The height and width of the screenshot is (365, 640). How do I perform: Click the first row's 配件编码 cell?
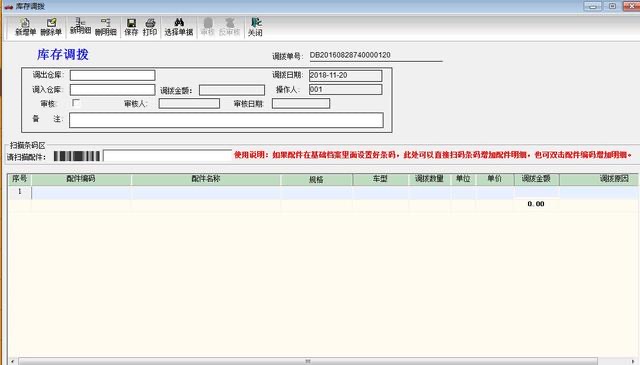point(81,193)
